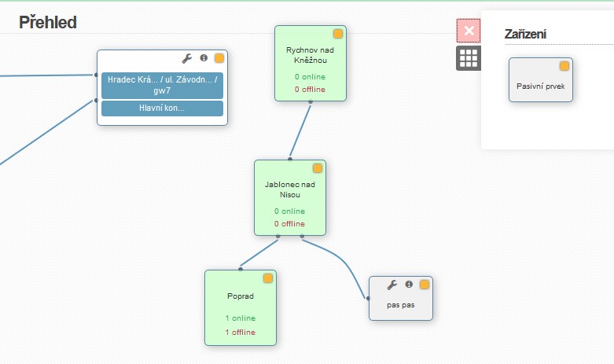Click the orange square on the Rychnov nad Kněžnou node

[x=338, y=34]
